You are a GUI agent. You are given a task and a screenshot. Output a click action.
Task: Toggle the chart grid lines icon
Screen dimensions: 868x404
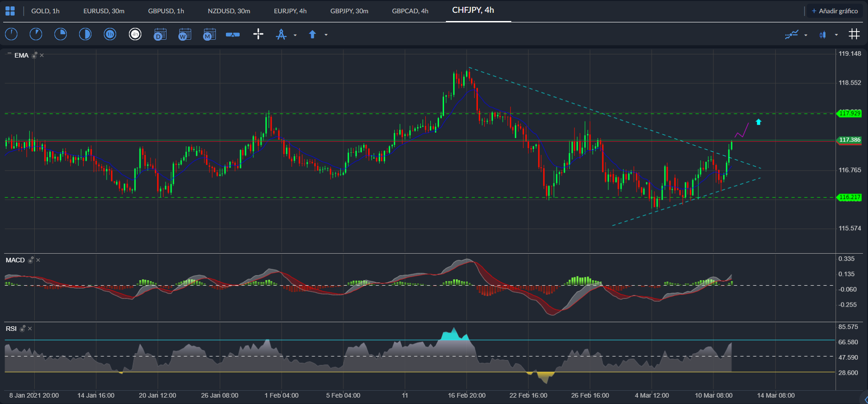coord(854,34)
